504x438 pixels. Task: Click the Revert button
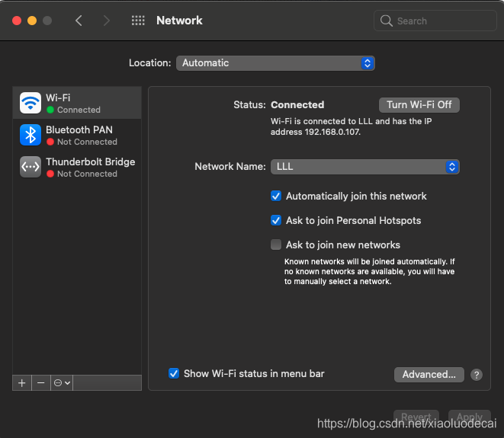(416, 417)
